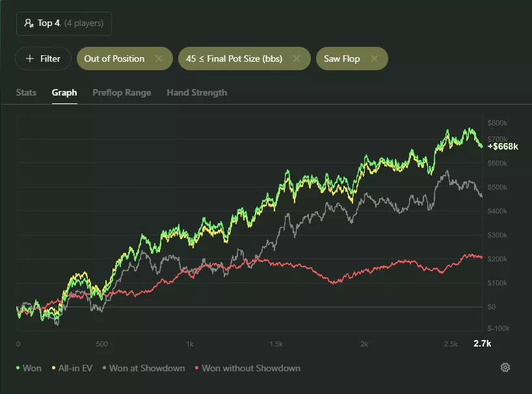Open the Preflop Range tab

[x=122, y=92]
